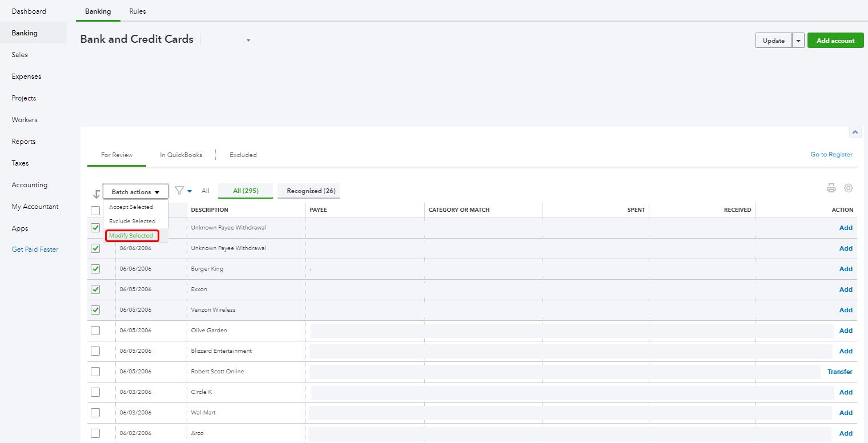Collapse the account panel with the up chevron
Viewport: 868px width, 443px height.
(855, 132)
